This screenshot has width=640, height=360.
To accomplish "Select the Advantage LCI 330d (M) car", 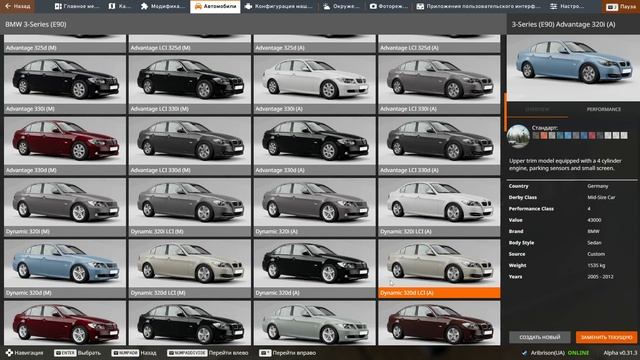I will click(x=190, y=146).
